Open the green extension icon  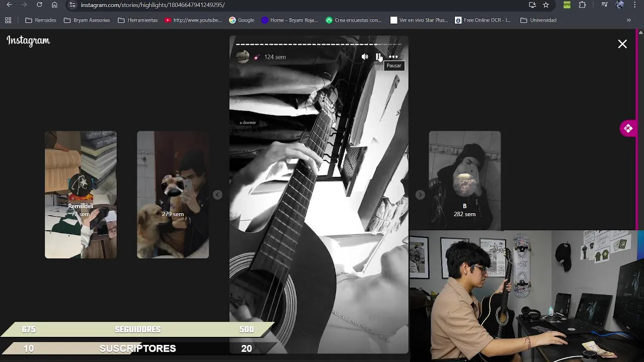(x=567, y=5)
